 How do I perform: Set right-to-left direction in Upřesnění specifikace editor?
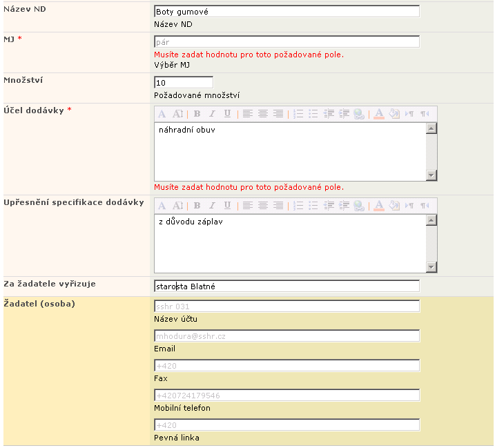click(x=425, y=206)
